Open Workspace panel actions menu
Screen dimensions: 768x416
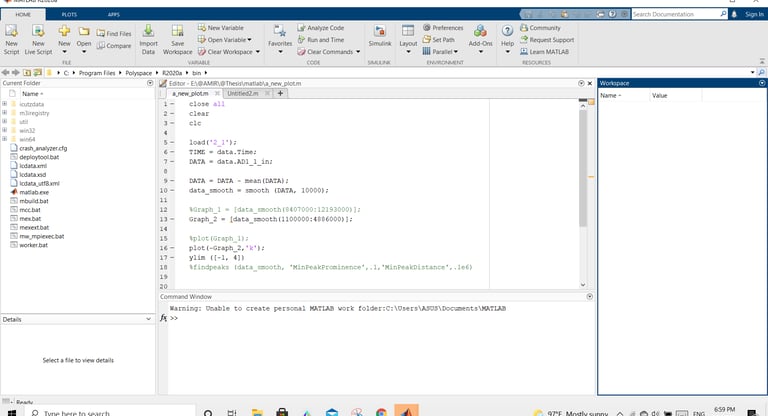(x=762, y=83)
